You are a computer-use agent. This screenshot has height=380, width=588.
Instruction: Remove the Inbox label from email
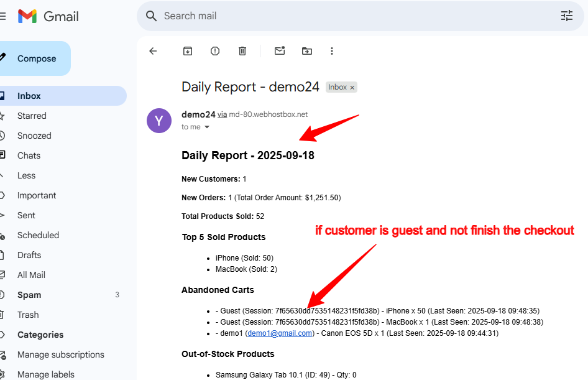tap(352, 88)
